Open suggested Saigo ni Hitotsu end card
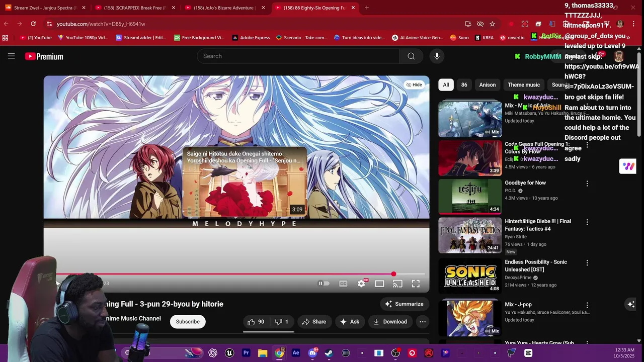Image resolution: width=644 pixels, height=362 pixels. pos(245,182)
